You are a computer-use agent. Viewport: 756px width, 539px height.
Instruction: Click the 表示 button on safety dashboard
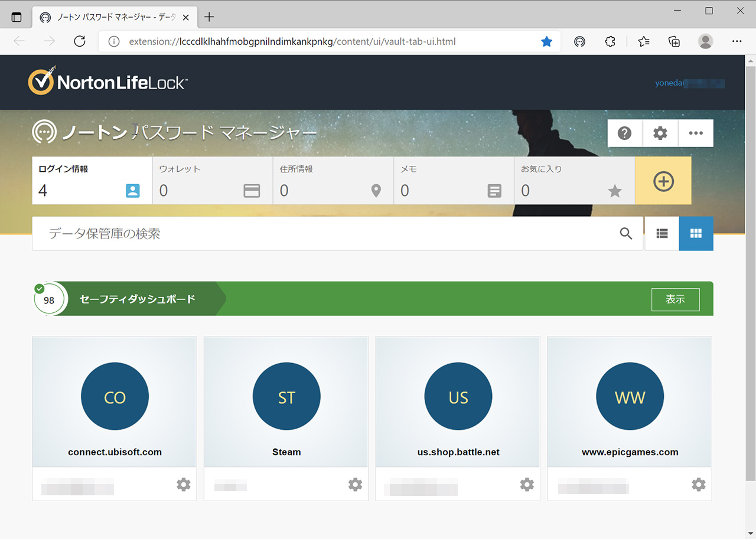(x=675, y=299)
